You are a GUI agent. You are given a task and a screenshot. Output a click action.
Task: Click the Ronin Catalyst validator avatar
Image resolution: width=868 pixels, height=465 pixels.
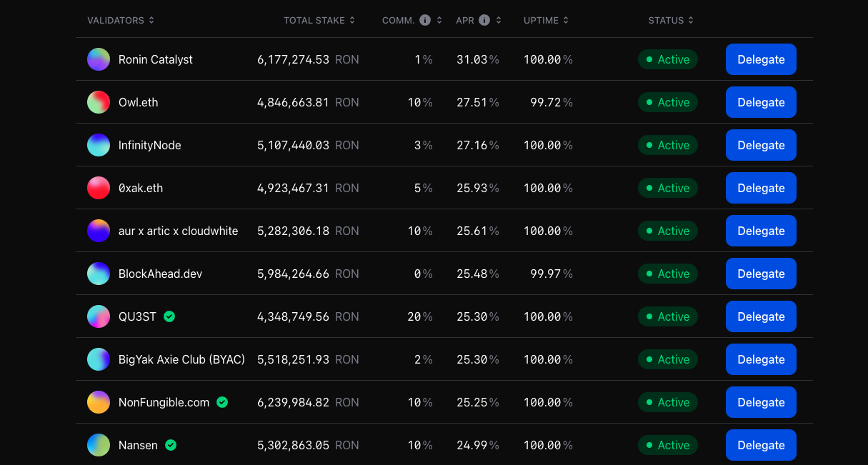coord(99,59)
